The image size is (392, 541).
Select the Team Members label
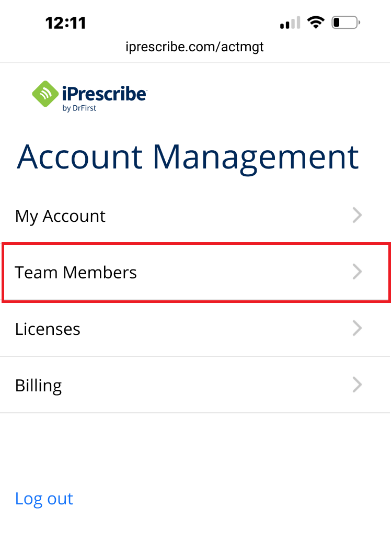point(76,273)
